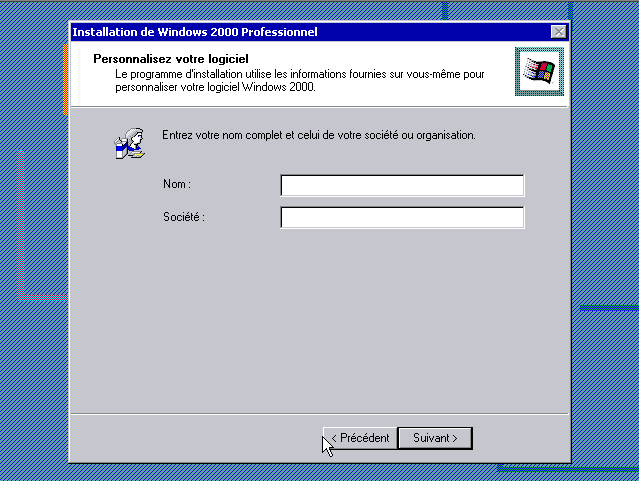Click the 'Nom :' label
Screen dimensions: 639x481
177,184
